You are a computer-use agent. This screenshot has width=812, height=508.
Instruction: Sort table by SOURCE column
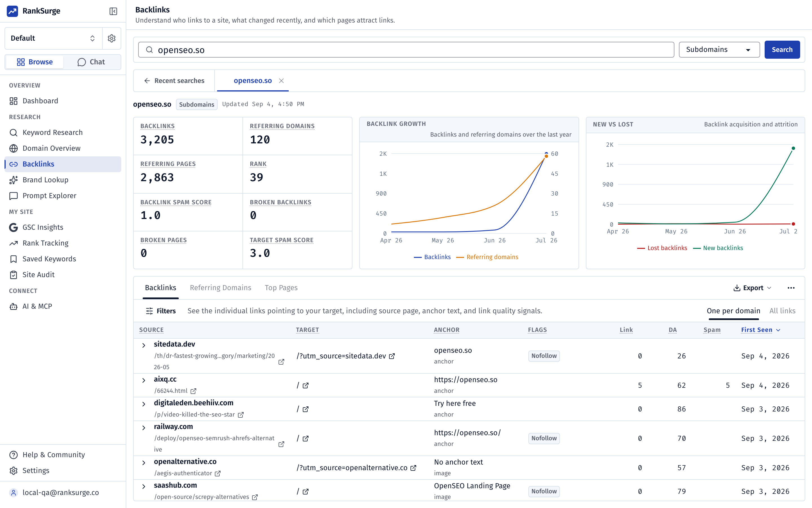[151, 330]
